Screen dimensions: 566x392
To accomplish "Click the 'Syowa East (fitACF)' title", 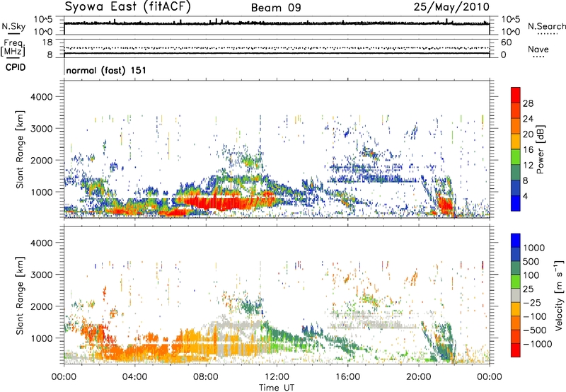I will coord(128,7).
